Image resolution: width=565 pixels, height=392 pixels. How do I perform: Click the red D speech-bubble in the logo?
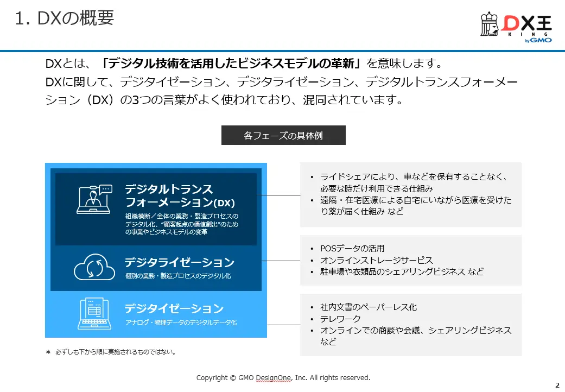[x=510, y=23]
